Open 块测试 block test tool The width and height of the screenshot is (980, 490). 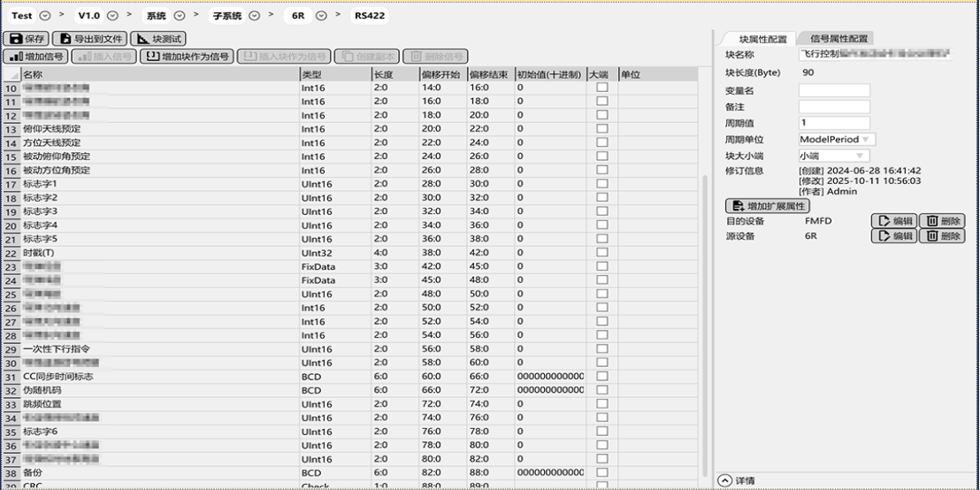(157, 39)
